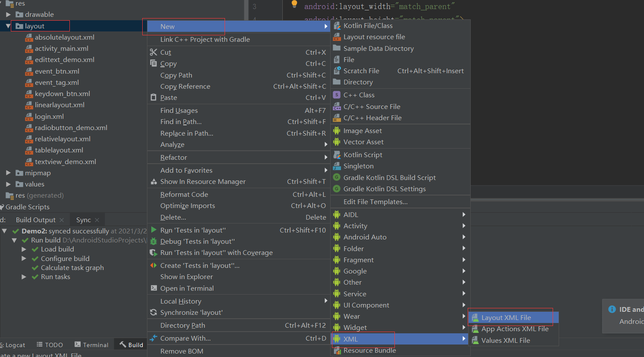
Task: Click the green Run 'Tests in layout' arrow icon
Action: pos(153,230)
